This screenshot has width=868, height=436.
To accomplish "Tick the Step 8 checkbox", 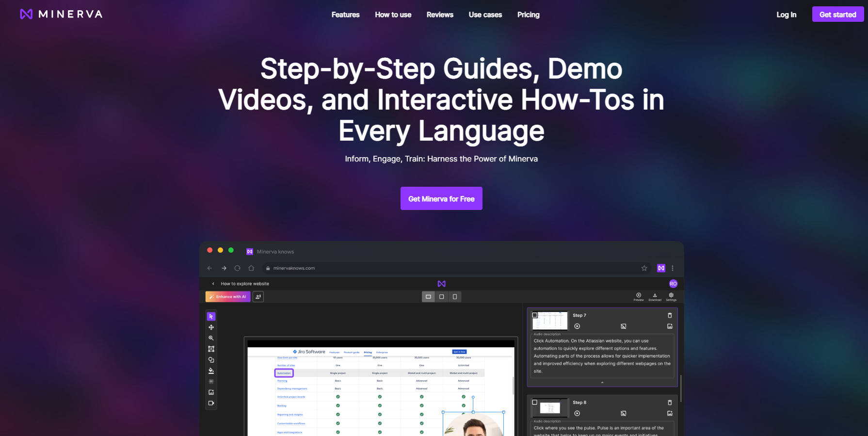I will (x=535, y=402).
